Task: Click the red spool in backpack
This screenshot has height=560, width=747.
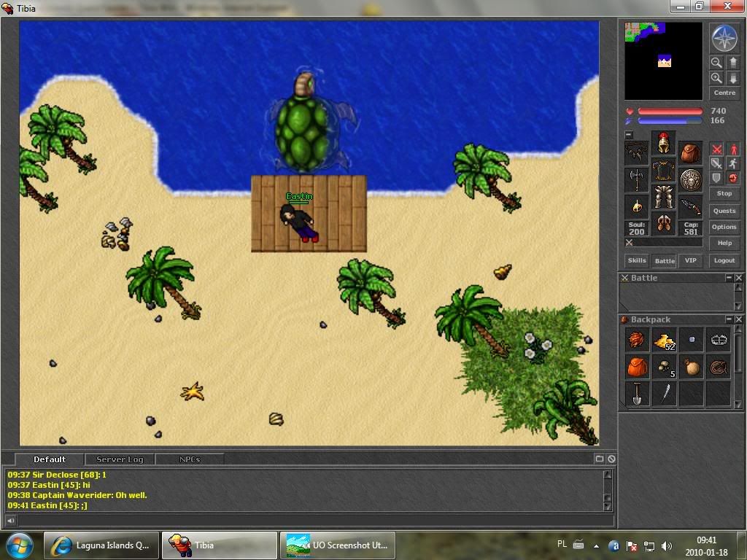Action: [x=637, y=340]
